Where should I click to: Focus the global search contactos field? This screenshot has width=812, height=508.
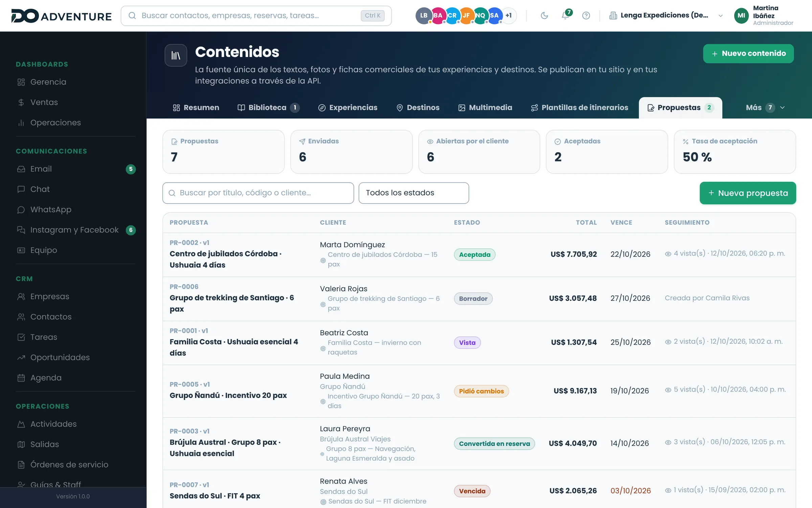(256, 16)
